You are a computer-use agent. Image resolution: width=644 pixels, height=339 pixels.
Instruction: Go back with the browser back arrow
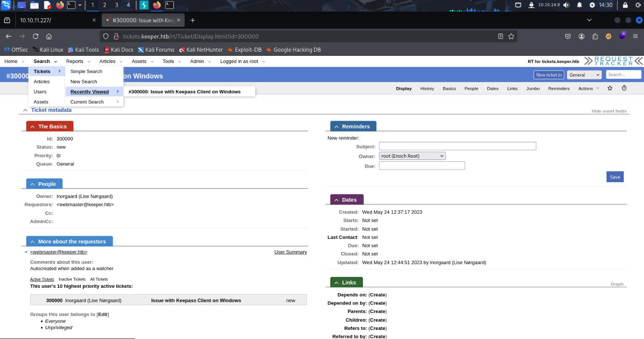[x=9, y=36]
